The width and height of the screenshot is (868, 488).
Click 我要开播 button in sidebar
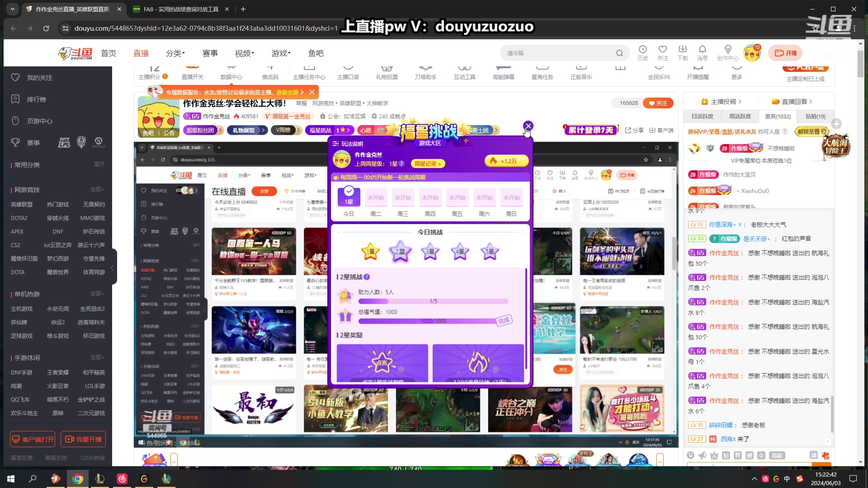coord(83,439)
